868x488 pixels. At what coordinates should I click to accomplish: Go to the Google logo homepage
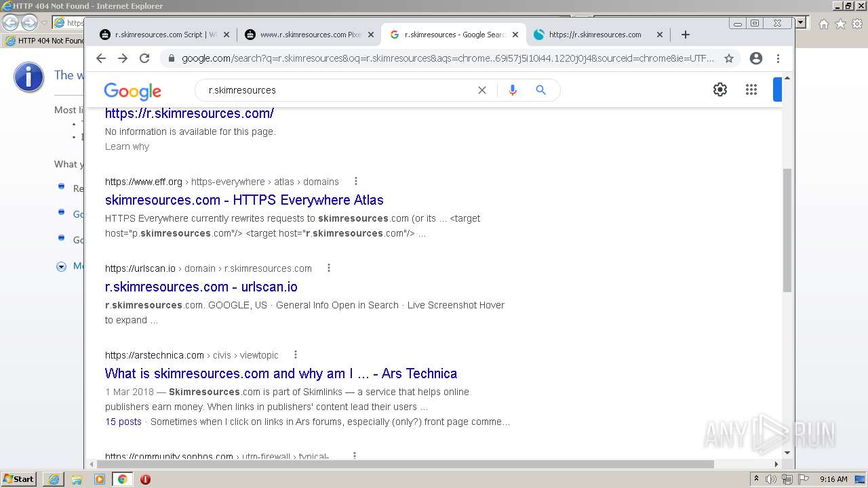click(x=132, y=91)
